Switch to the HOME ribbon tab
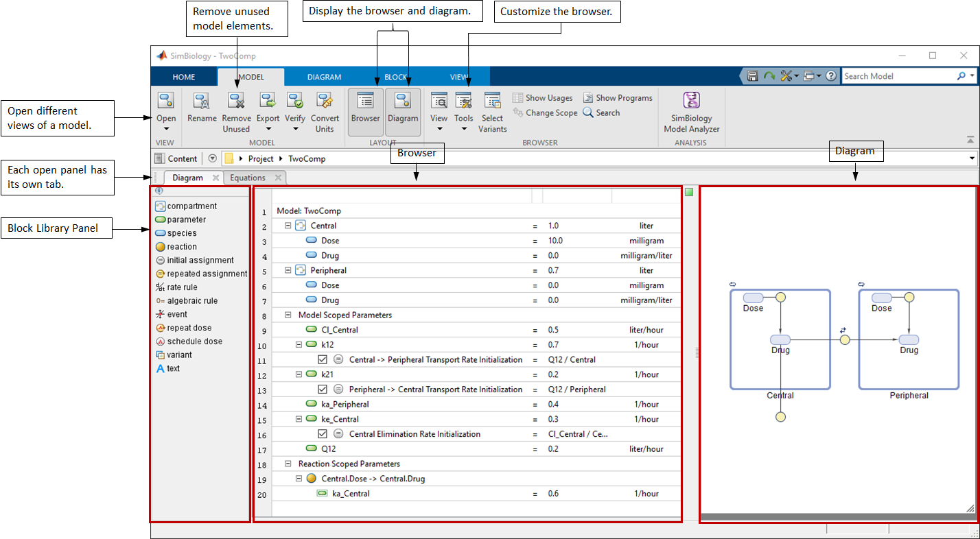980x539 pixels. point(184,77)
